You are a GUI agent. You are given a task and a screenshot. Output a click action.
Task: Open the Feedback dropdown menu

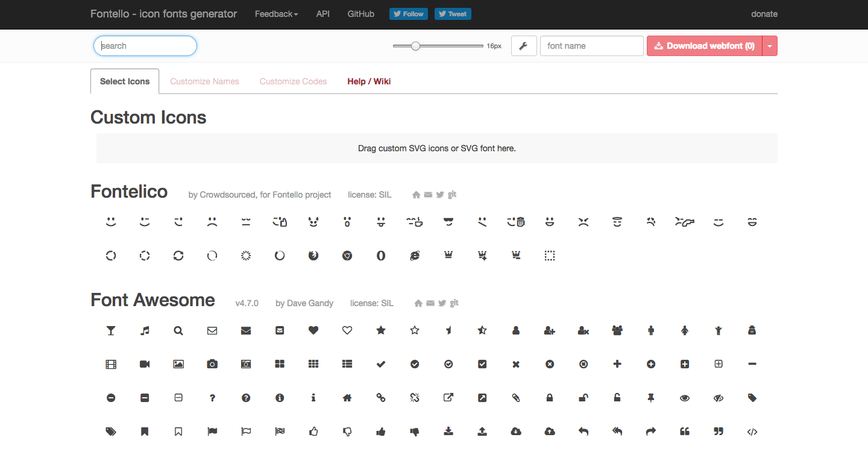pos(276,14)
